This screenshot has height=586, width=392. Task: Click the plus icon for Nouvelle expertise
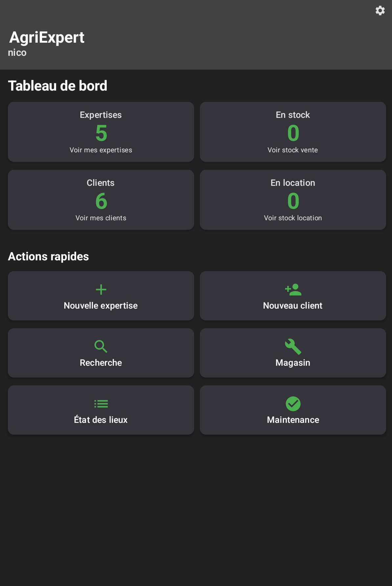click(x=101, y=290)
